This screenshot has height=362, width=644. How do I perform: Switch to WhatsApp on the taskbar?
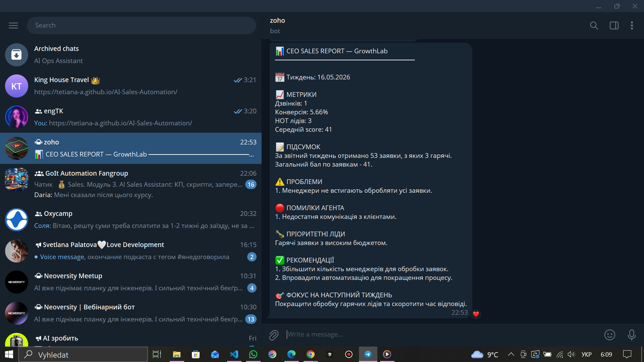click(x=253, y=355)
